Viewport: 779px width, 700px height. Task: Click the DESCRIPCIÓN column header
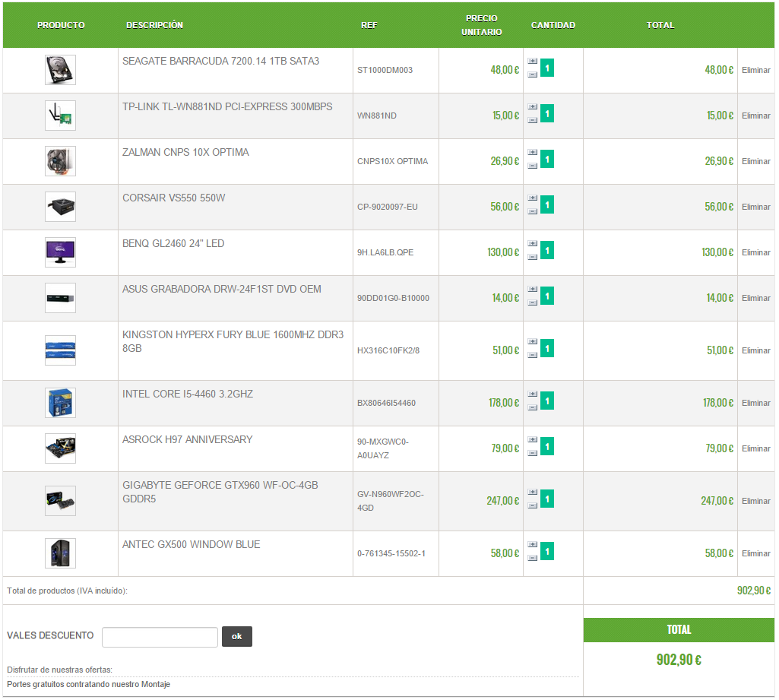point(154,25)
